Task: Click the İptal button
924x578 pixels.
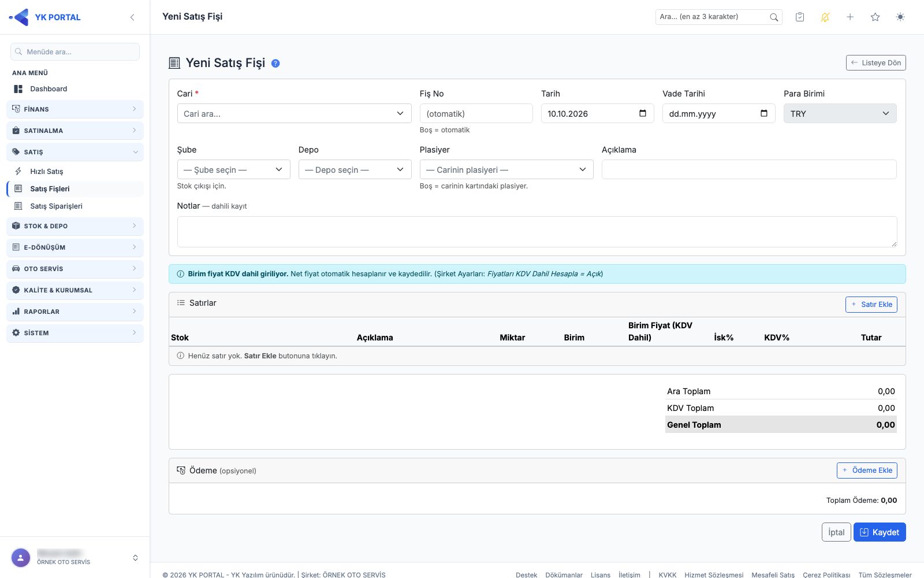Action: pos(836,532)
